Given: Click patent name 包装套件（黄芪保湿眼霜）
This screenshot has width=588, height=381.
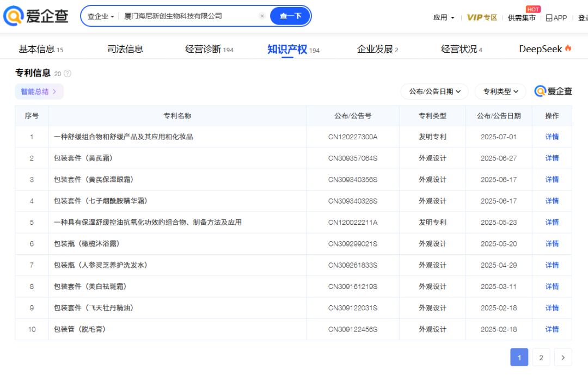Looking at the screenshot, I should 94,180.
